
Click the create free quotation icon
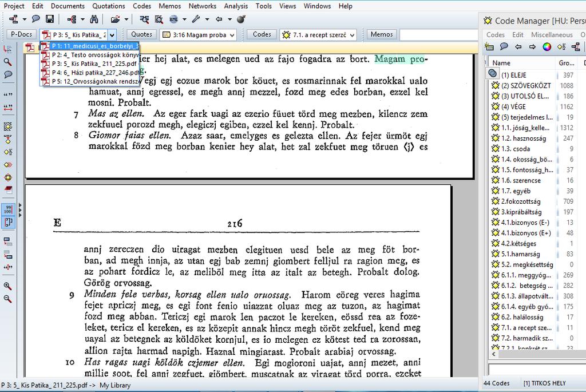(x=7, y=94)
